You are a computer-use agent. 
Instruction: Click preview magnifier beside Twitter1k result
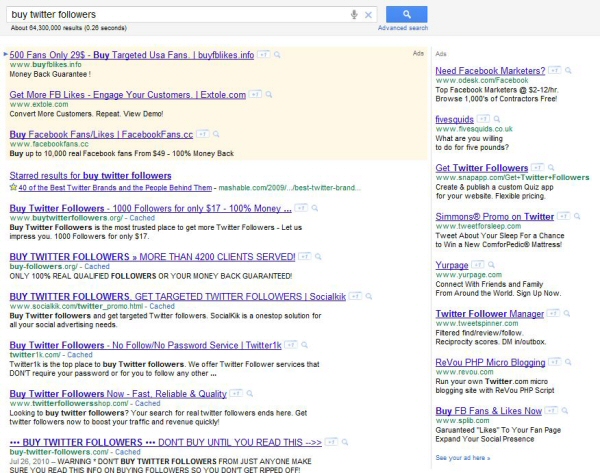[x=306, y=344]
